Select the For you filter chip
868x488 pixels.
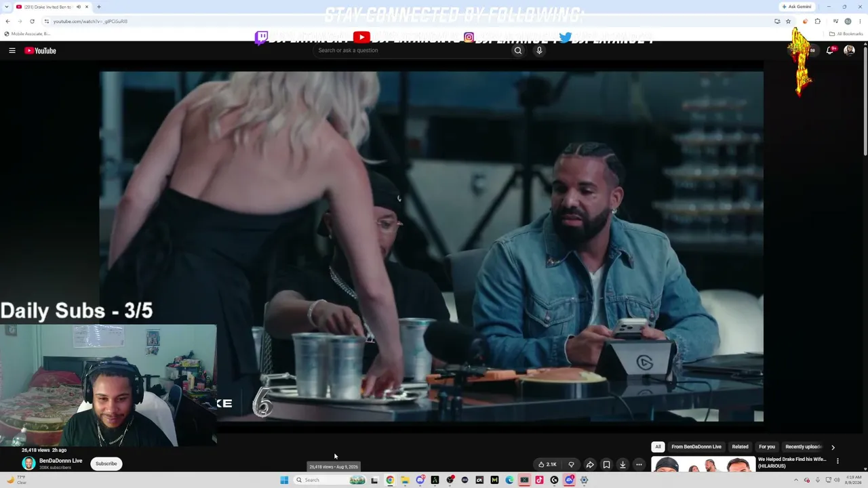tap(767, 447)
